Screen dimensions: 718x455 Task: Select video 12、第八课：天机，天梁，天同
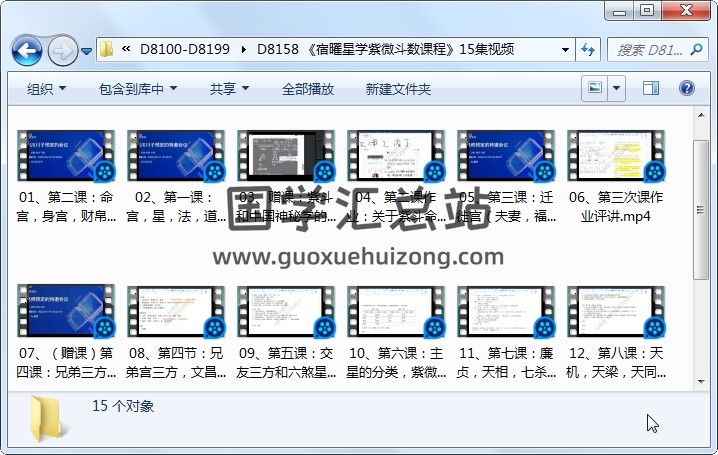[x=615, y=332]
